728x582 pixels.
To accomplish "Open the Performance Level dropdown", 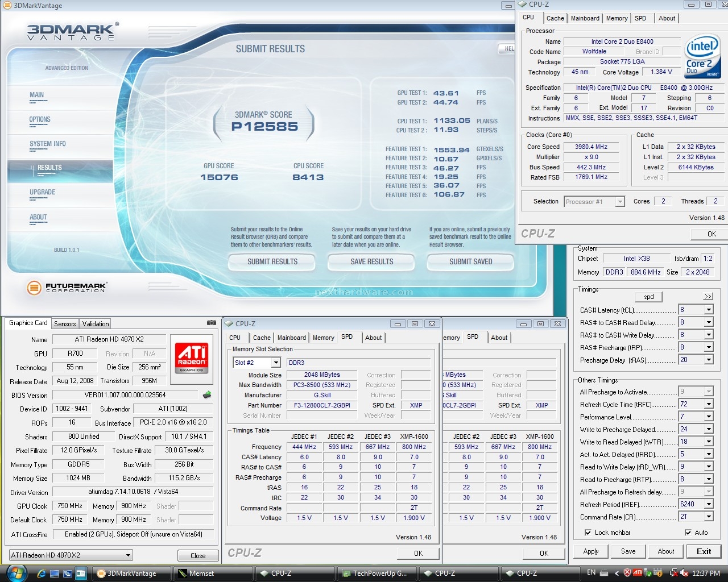I will point(709,417).
